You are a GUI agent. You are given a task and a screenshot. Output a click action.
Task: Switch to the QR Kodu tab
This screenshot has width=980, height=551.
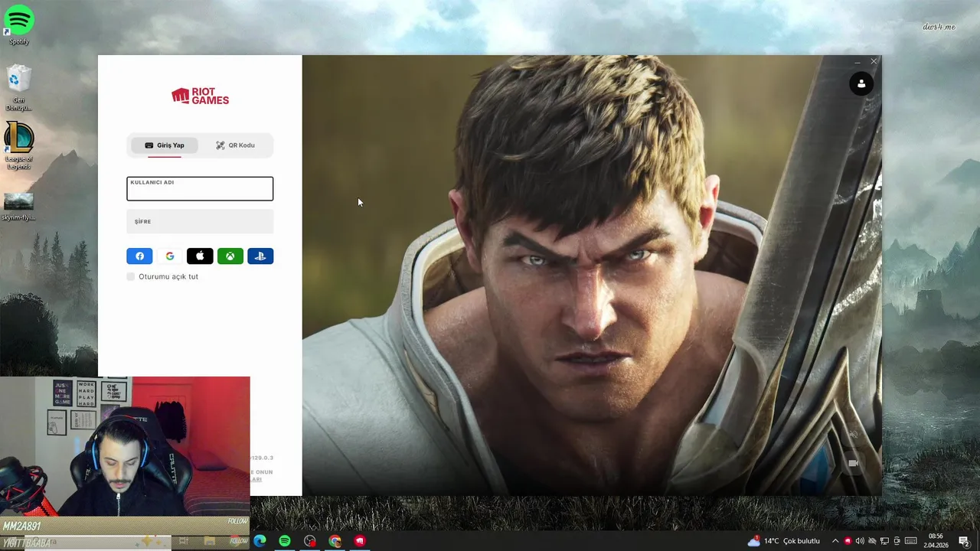click(x=235, y=145)
